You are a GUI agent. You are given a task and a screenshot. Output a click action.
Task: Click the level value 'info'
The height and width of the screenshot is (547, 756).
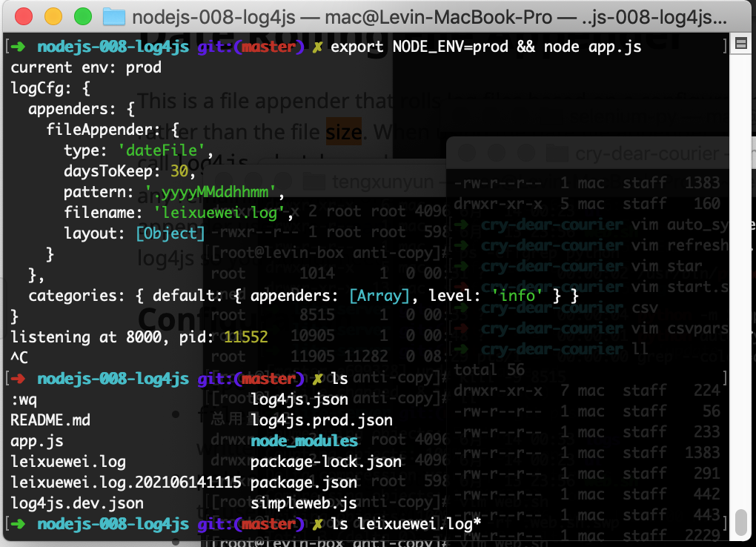click(x=517, y=296)
